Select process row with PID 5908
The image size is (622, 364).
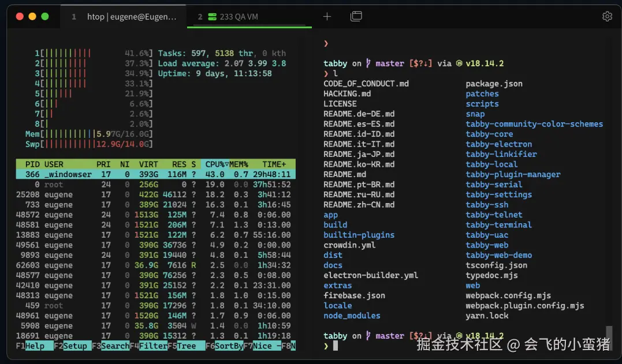pos(155,325)
